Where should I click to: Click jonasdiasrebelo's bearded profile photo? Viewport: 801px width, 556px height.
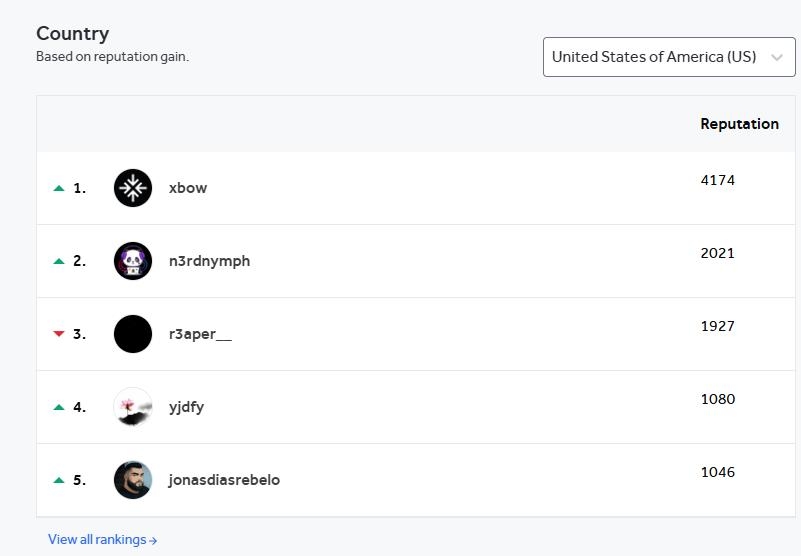[x=133, y=480]
